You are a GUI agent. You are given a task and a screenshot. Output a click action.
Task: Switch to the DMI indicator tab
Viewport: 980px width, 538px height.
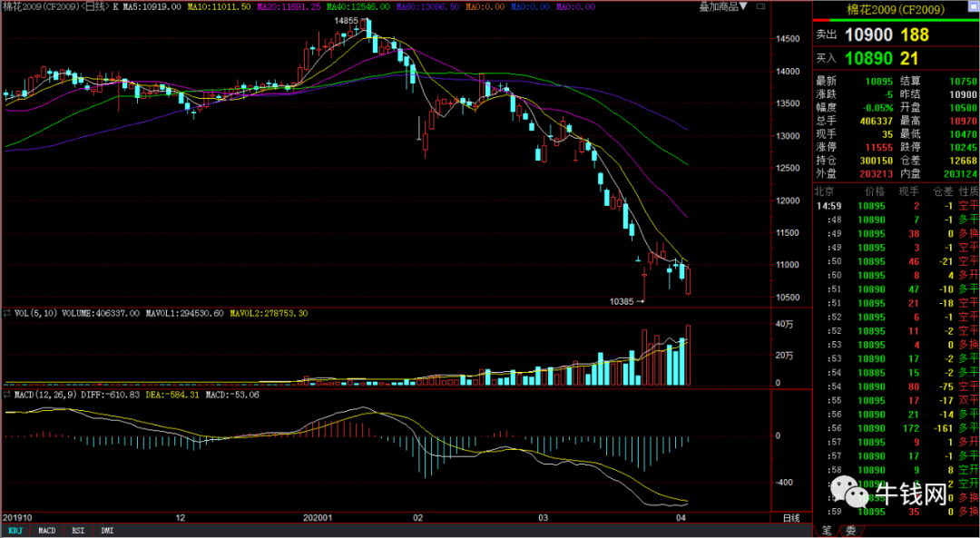click(x=107, y=531)
